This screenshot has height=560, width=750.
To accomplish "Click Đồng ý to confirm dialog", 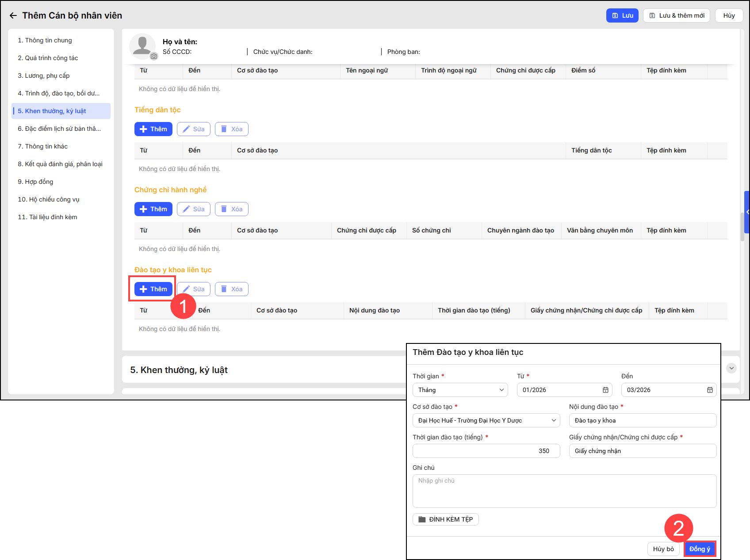I will (700, 549).
